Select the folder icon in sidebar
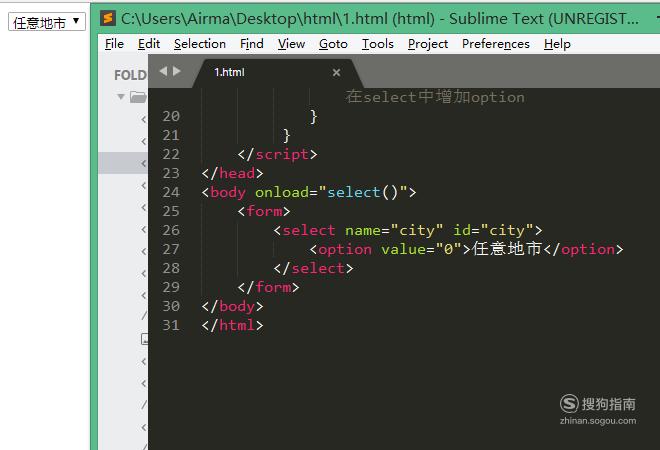This screenshot has width=660, height=450. (138, 97)
